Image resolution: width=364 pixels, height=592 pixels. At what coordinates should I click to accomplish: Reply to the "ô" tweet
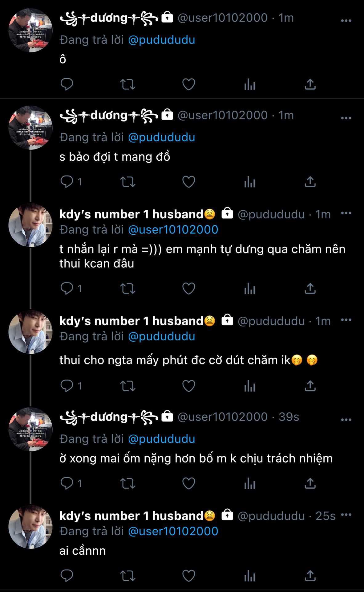coord(67,84)
